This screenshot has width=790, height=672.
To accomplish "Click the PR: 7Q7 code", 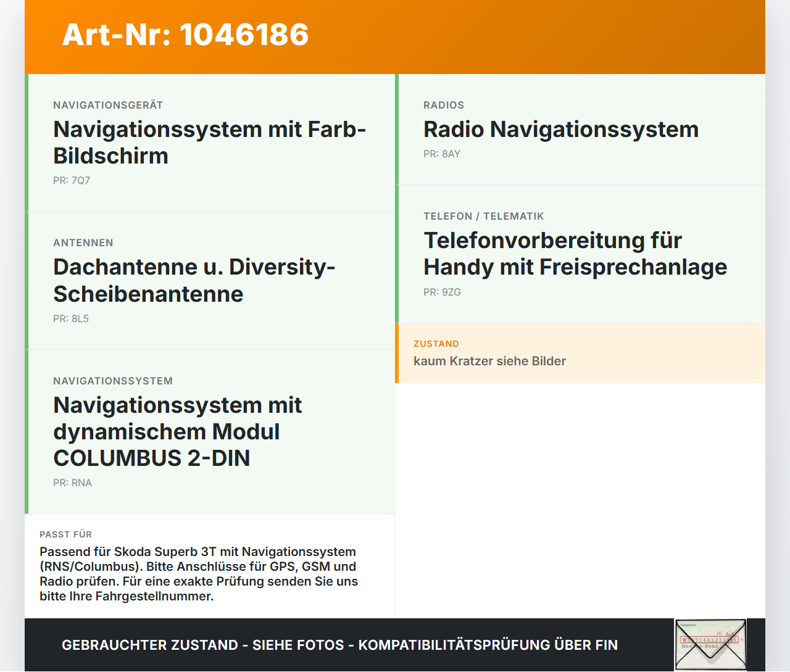I will pyautogui.click(x=72, y=180).
